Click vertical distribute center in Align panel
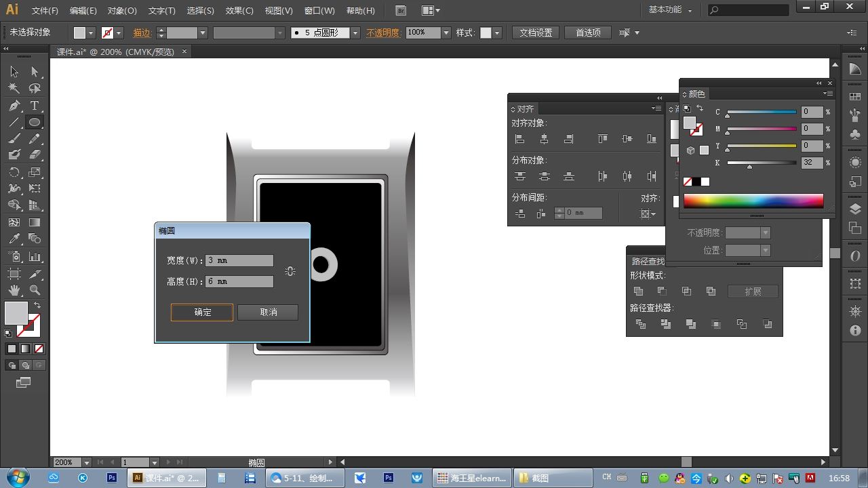868x488 pixels. pos(545,176)
